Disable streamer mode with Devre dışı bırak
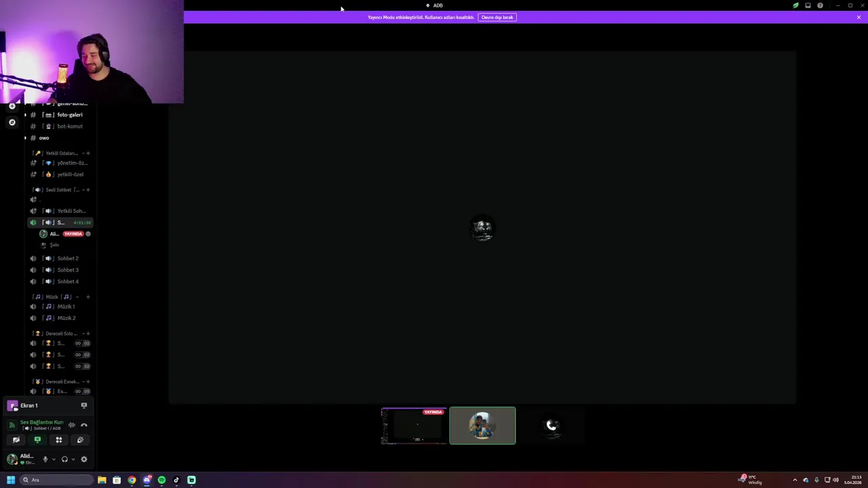This screenshot has width=868, height=488. pos(497,17)
